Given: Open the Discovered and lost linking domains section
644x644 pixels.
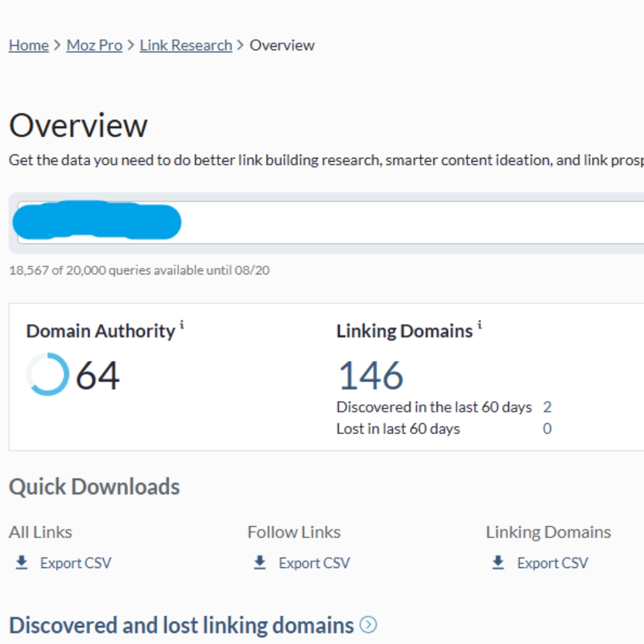Looking at the screenshot, I should (180, 625).
